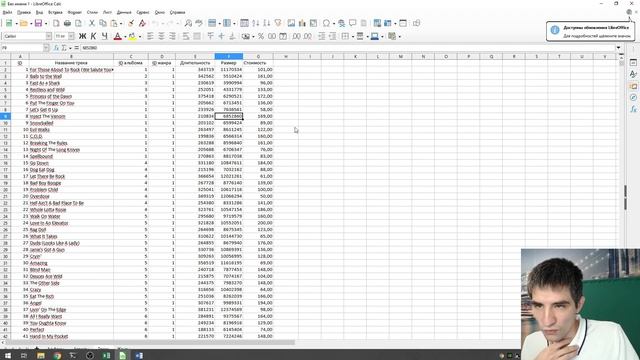Toggle Underline formatting Ч button

(x=104, y=36)
